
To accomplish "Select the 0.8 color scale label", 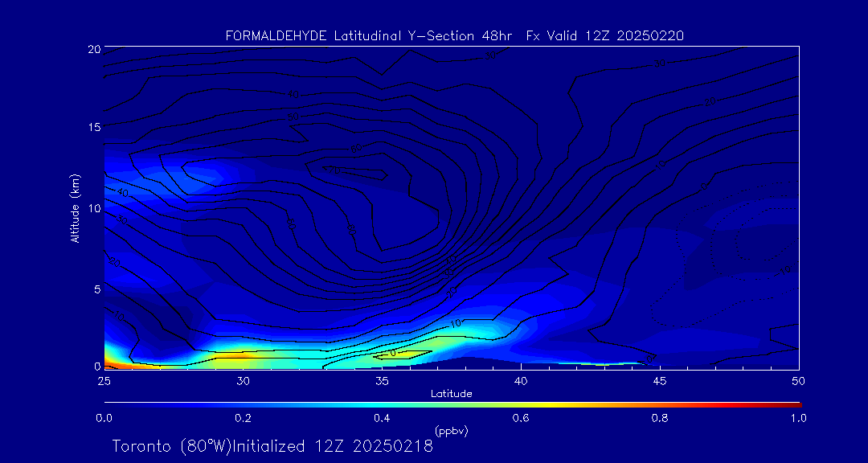I will tap(660, 418).
